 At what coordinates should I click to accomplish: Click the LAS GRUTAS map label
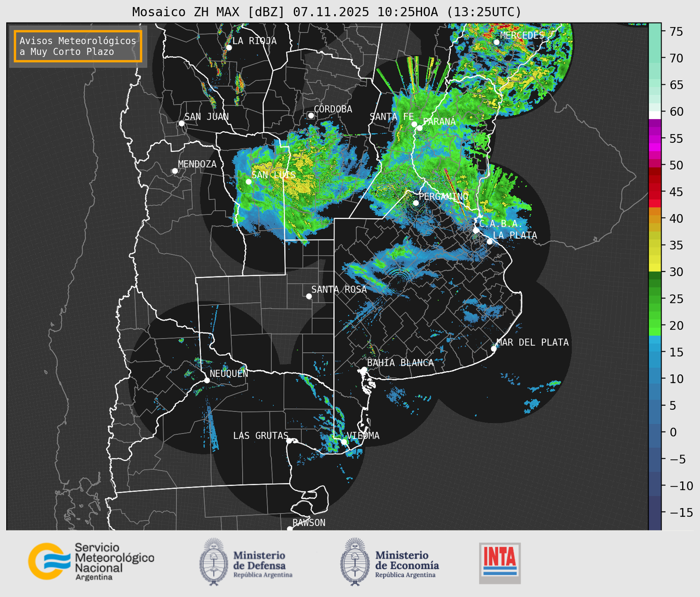(x=261, y=436)
